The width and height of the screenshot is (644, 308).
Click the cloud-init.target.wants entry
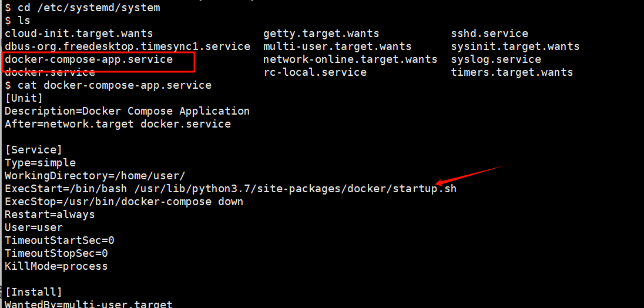[x=79, y=34]
